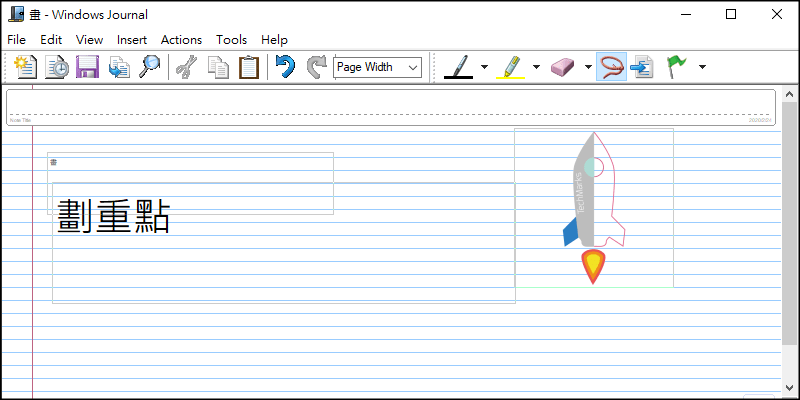Paste using the clipboard icon
The height and width of the screenshot is (400, 800).
click(x=248, y=67)
